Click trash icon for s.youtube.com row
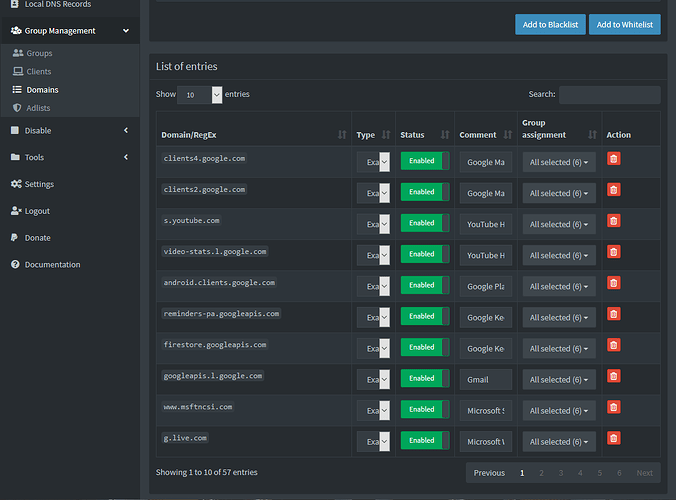Viewport: 676px width, 500px height. [614, 221]
